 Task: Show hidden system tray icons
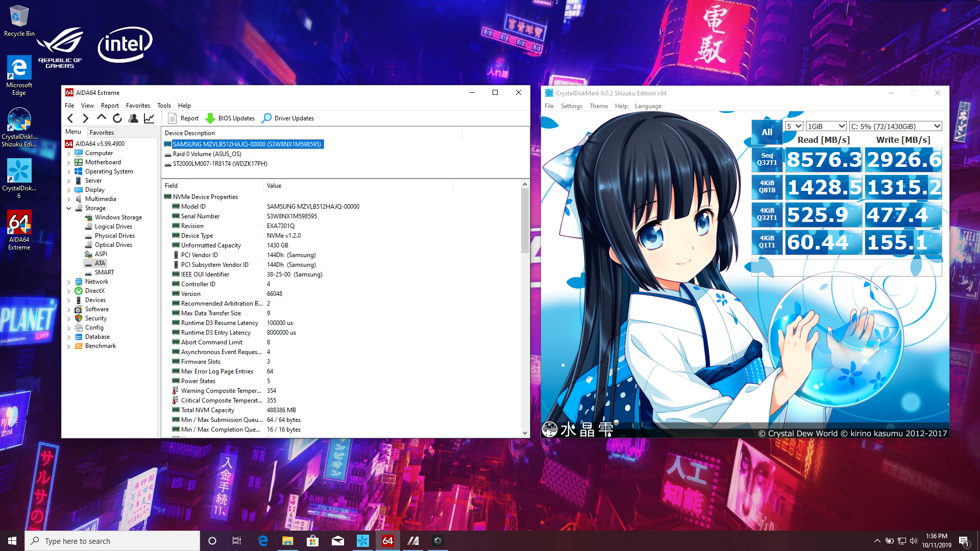[x=877, y=541]
